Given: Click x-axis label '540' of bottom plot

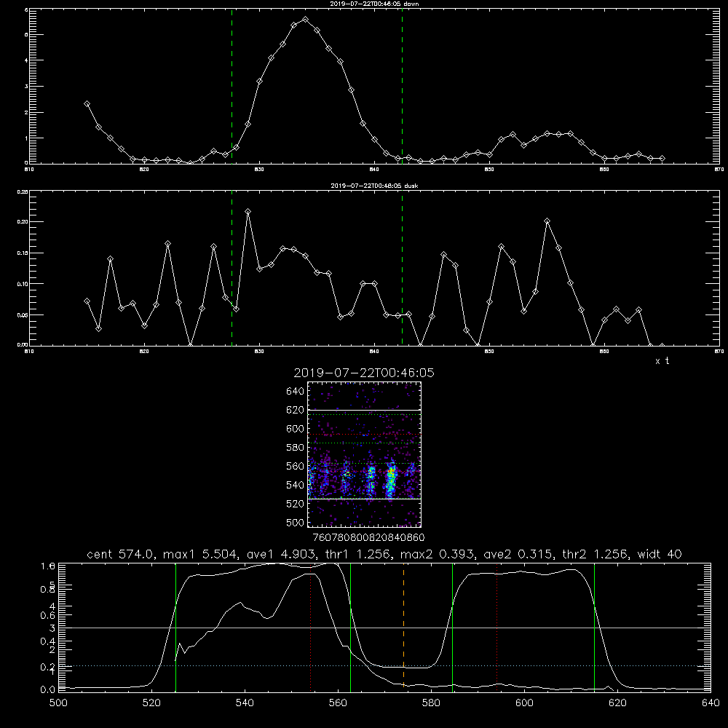Looking at the screenshot, I should [x=245, y=703].
